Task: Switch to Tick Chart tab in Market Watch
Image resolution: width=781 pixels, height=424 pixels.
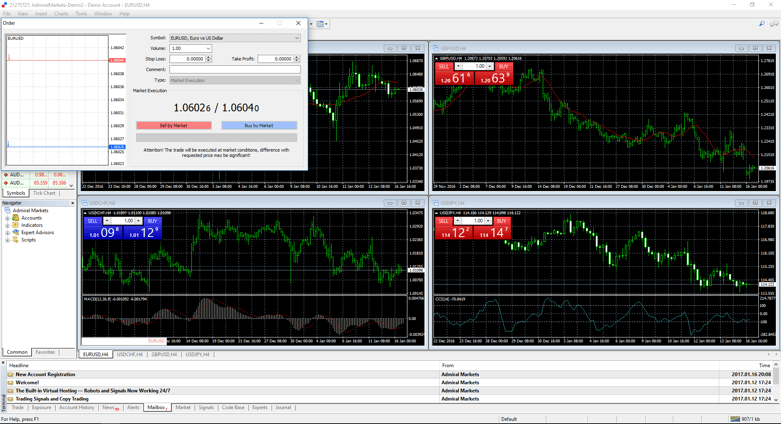Action: click(44, 193)
